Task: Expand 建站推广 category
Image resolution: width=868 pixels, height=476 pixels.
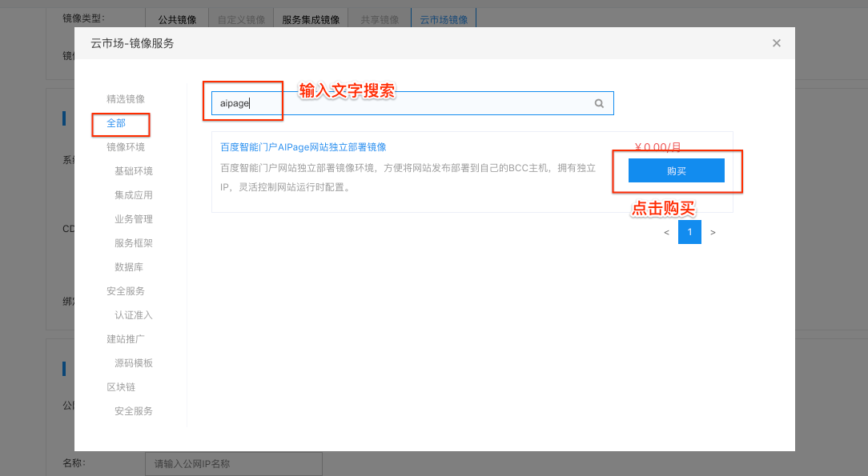Action: click(x=126, y=339)
